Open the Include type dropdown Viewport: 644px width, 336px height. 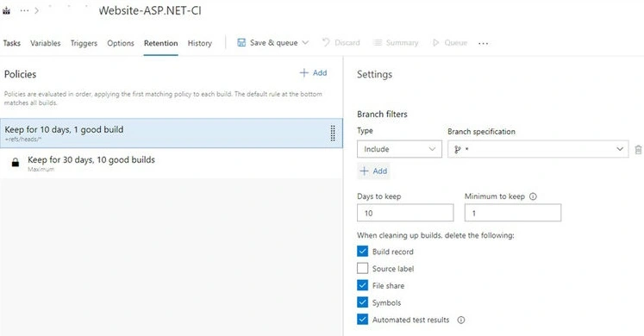point(399,149)
